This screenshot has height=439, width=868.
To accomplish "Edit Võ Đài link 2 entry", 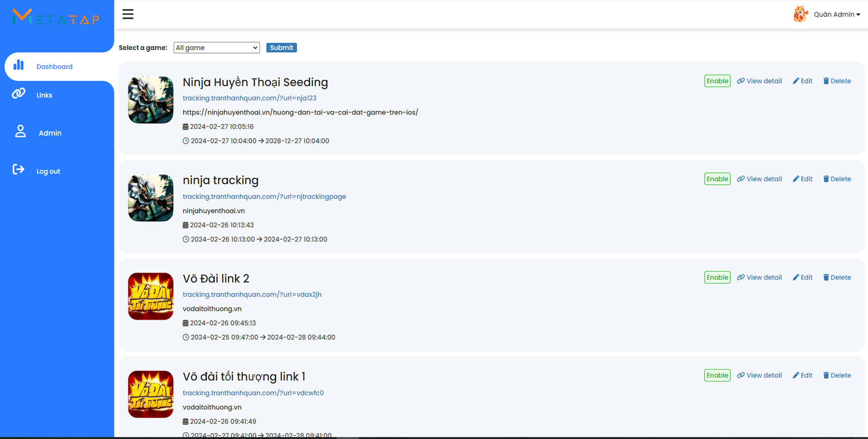I will tap(803, 277).
